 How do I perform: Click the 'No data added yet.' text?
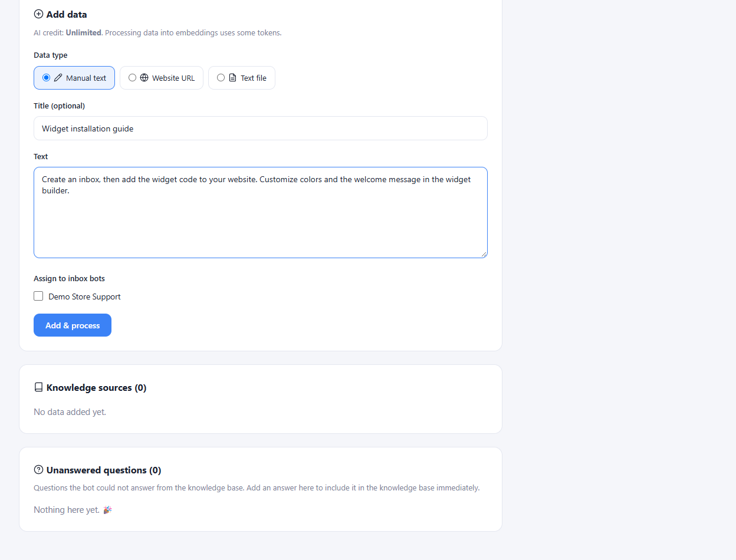[x=70, y=412]
